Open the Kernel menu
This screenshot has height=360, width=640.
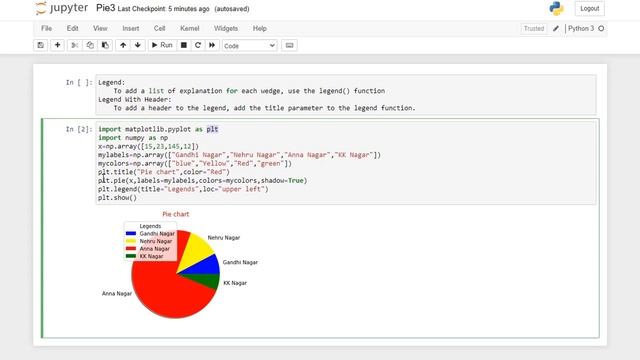189,29
